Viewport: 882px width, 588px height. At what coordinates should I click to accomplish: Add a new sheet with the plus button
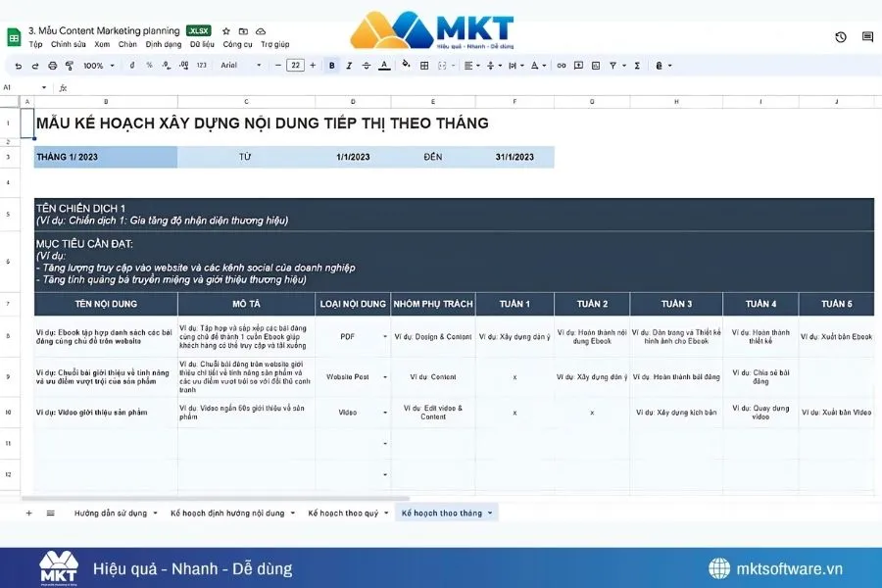(x=27, y=512)
